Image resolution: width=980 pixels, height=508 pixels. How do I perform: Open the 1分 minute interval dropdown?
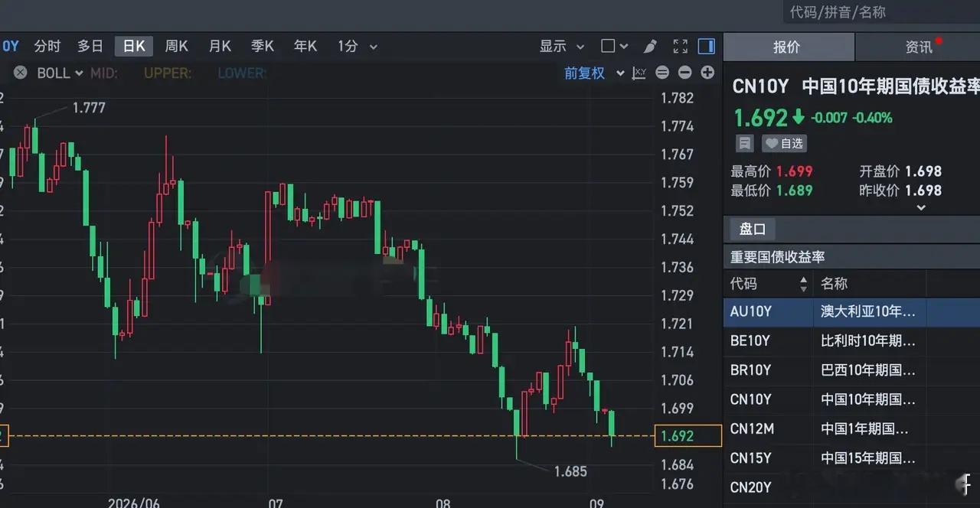[357, 47]
